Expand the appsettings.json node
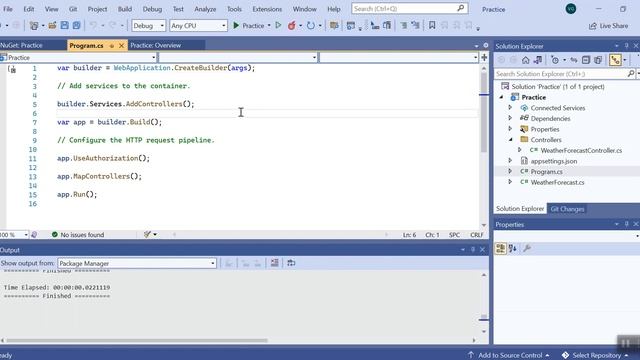 pyautogui.click(x=510, y=161)
